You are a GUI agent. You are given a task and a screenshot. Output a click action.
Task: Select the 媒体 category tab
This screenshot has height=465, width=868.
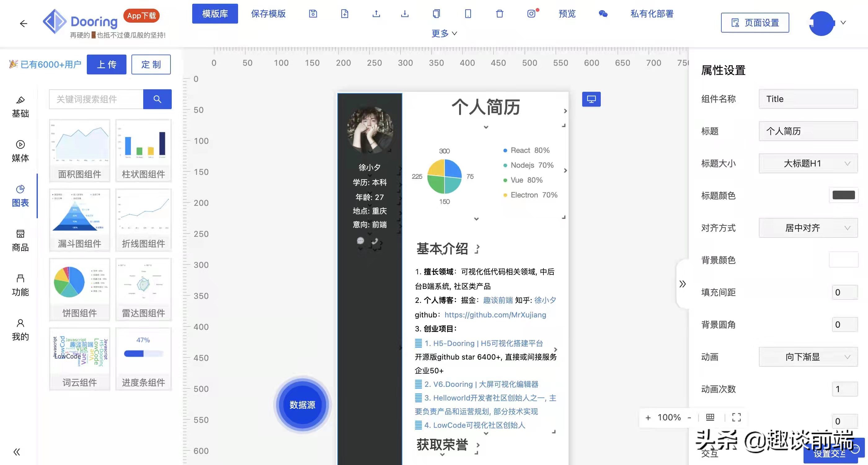pyautogui.click(x=20, y=152)
